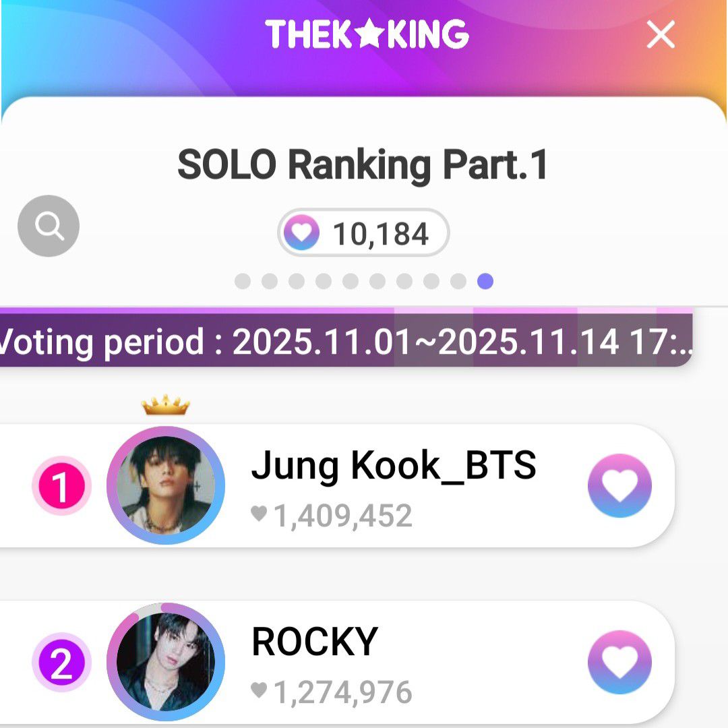Select the ninth page indicator dot

pyautogui.click(x=458, y=281)
